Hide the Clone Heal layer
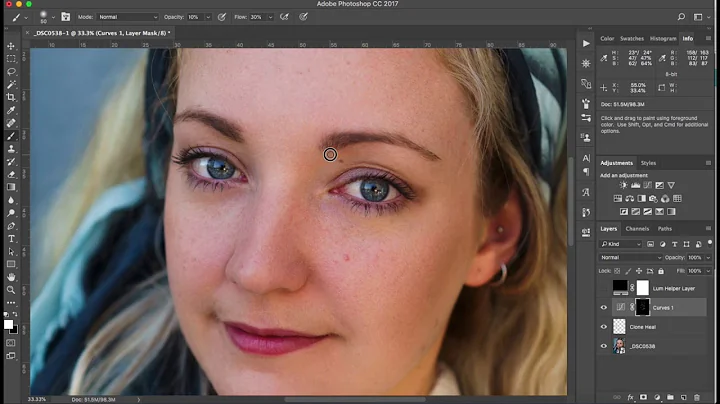This screenshot has height=404, width=720. pos(604,327)
